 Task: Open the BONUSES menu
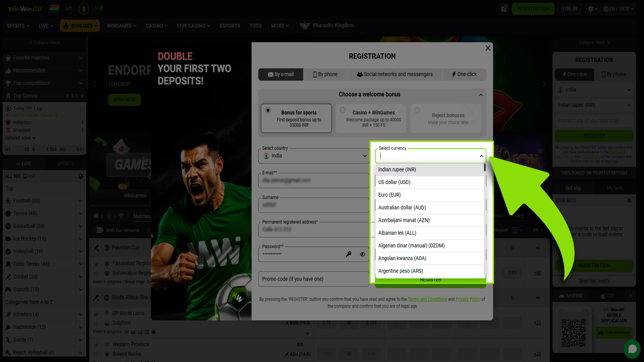click(x=80, y=26)
